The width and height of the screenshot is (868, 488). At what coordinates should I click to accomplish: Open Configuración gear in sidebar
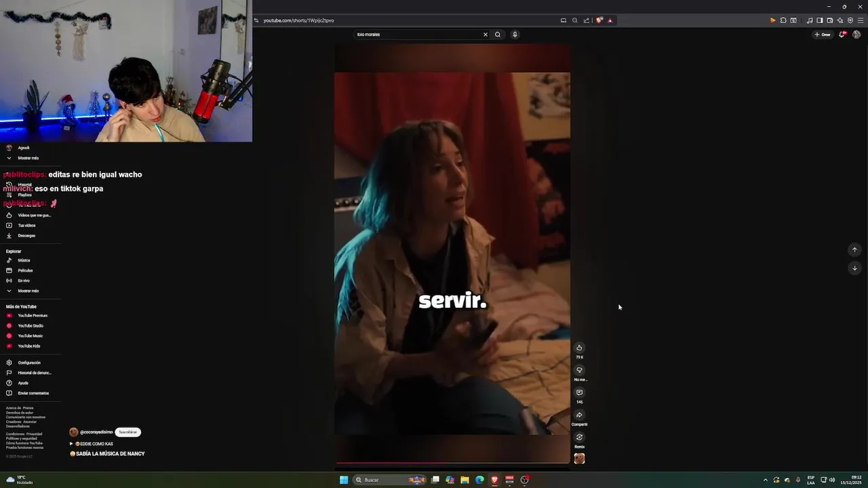(x=31, y=363)
